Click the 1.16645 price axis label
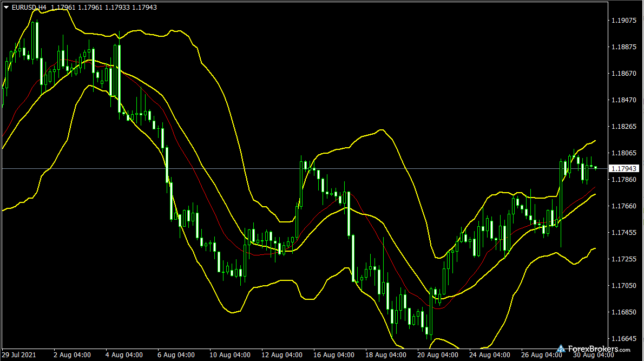 [623, 339]
